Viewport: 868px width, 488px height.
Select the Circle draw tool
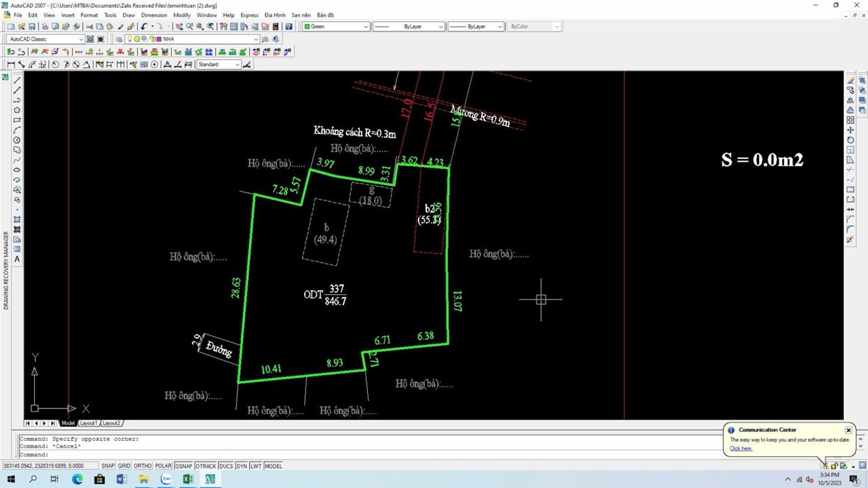coord(17,140)
